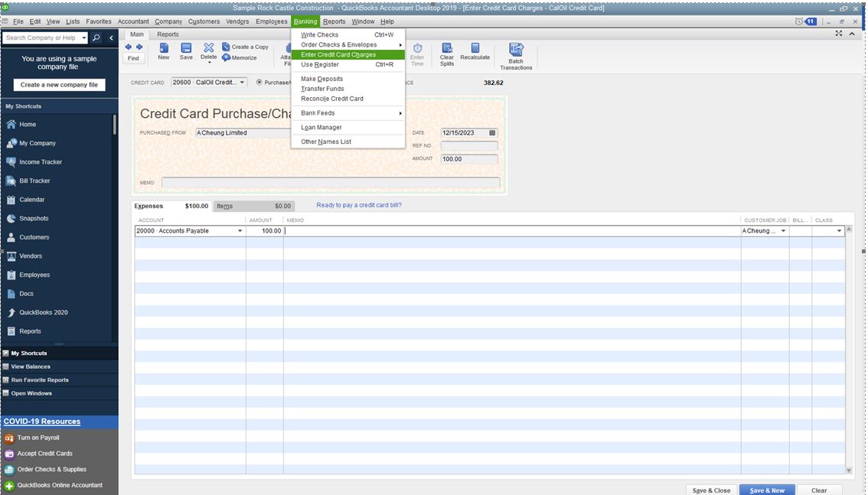Click the search magnifier icon in sidebar
868x495 pixels.
[x=96, y=37]
